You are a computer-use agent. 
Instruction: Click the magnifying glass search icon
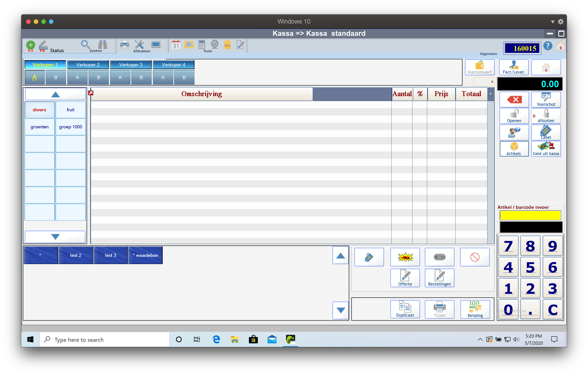pyautogui.click(x=85, y=45)
